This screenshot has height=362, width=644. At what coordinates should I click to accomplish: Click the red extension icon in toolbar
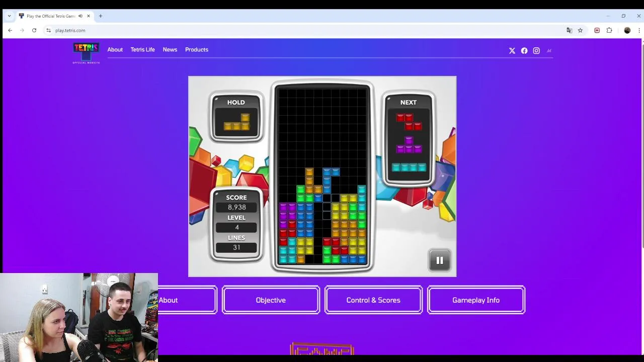597,30
